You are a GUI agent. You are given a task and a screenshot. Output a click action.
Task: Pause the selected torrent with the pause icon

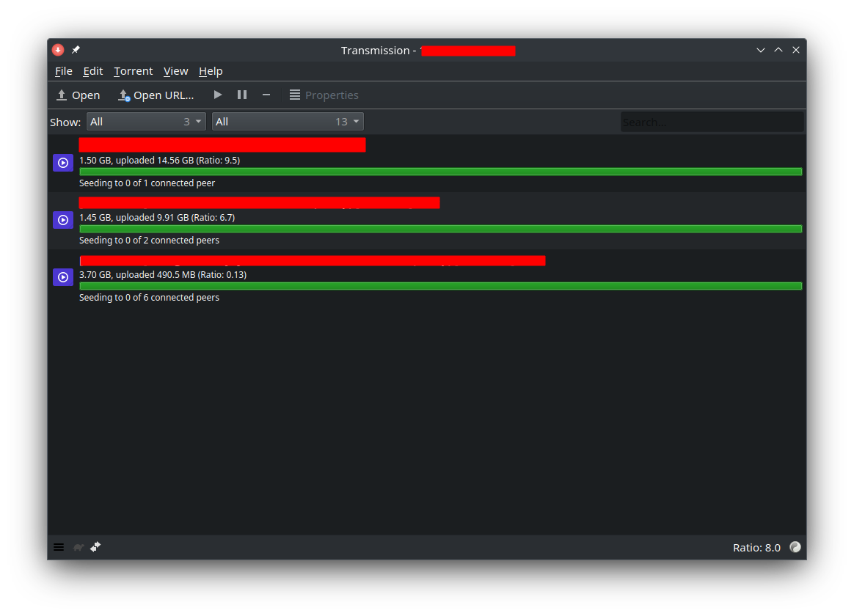tap(242, 94)
